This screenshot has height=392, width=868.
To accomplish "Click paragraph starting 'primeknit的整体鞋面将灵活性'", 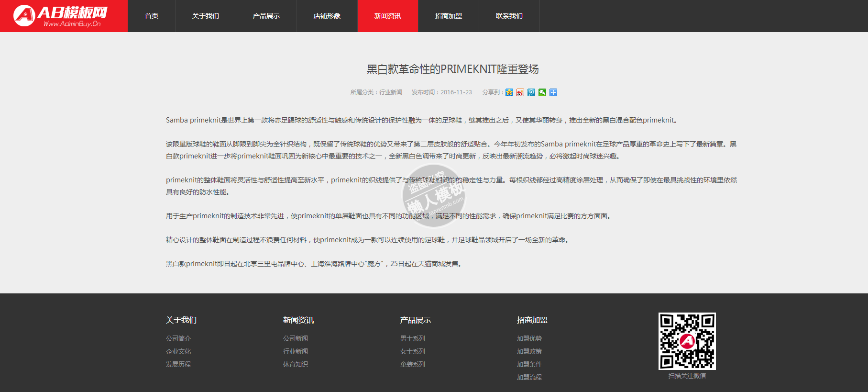I will click(451, 186).
